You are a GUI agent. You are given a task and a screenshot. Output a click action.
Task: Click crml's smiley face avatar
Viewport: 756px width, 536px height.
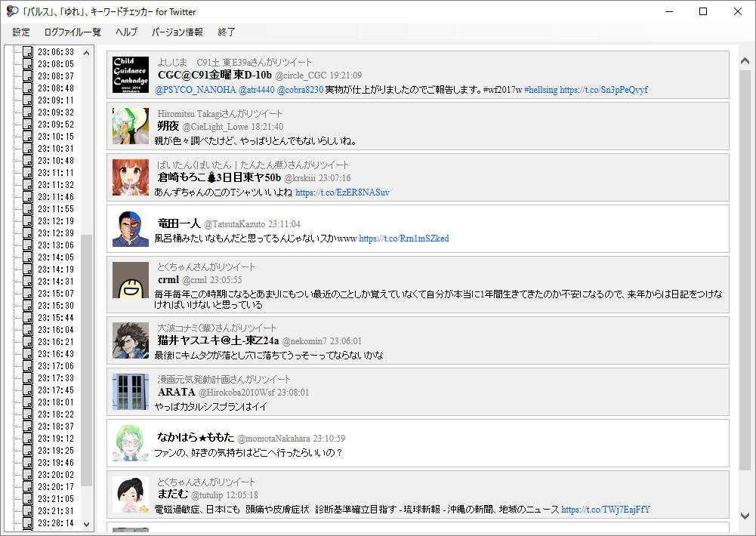tap(131, 280)
